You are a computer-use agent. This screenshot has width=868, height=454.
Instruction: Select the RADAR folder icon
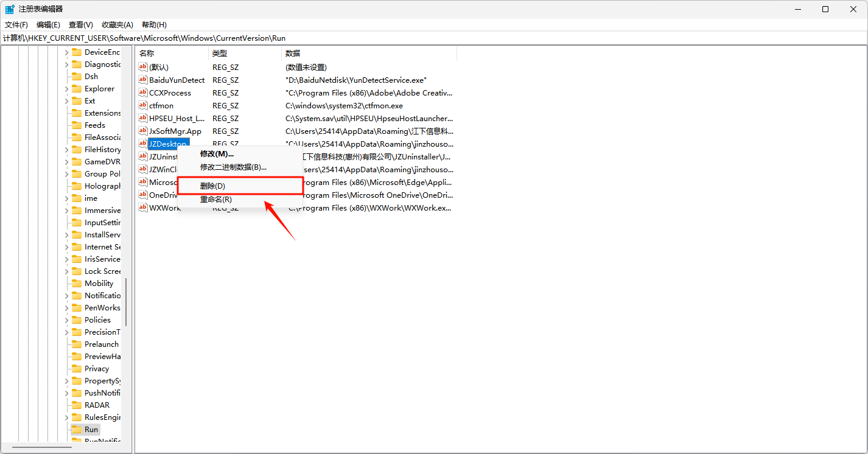click(x=77, y=405)
